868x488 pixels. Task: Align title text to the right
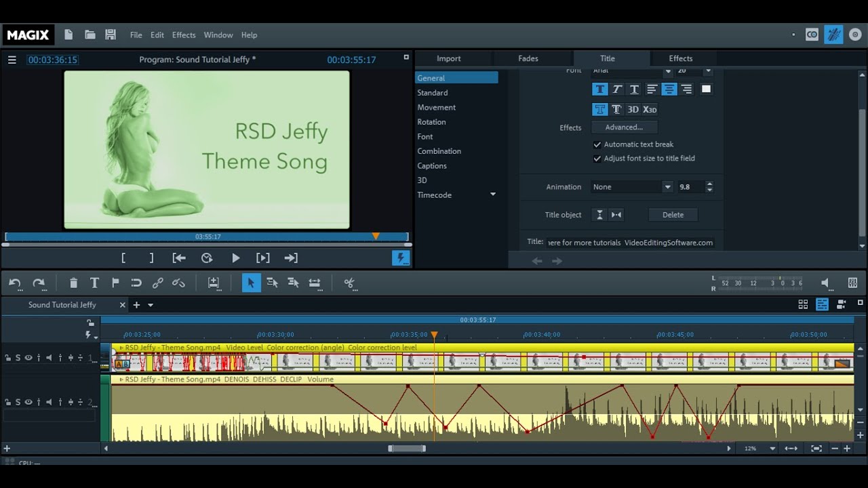point(686,89)
